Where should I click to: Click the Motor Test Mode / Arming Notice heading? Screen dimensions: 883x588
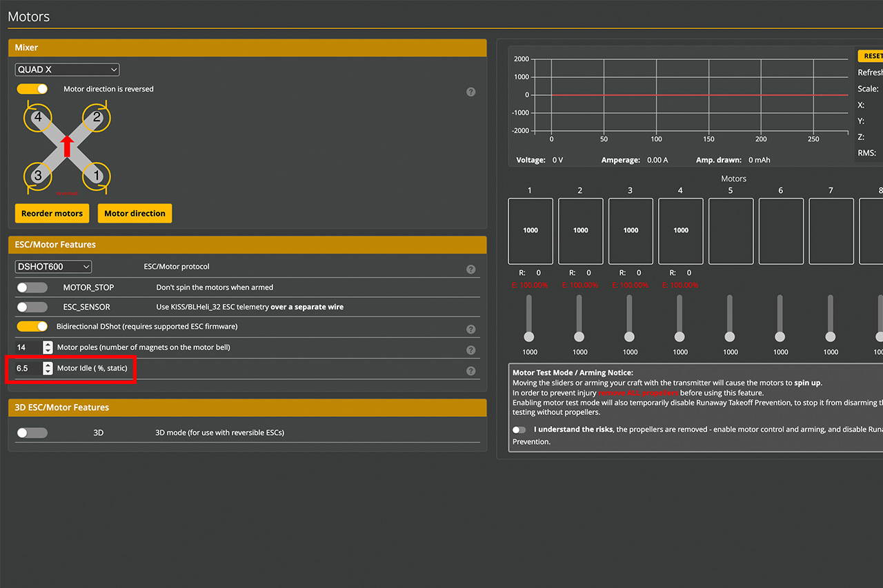pos(573,372)
